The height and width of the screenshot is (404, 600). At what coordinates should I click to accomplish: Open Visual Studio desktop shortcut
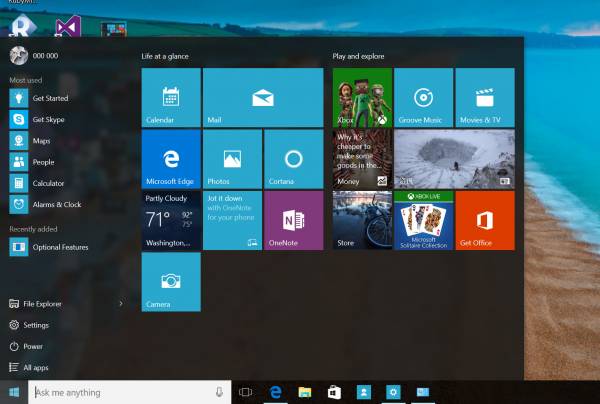pyautogui.click(x=68, y=26)
